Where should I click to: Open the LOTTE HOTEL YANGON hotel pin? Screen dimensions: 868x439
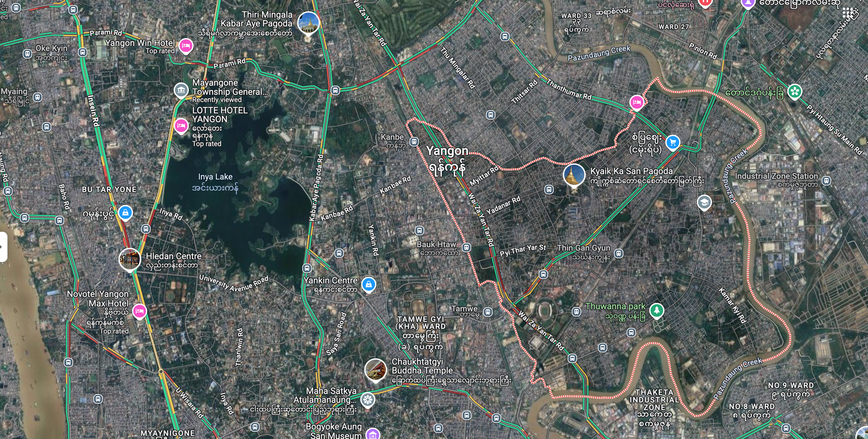pyautogui.click(x=181, y=126)
